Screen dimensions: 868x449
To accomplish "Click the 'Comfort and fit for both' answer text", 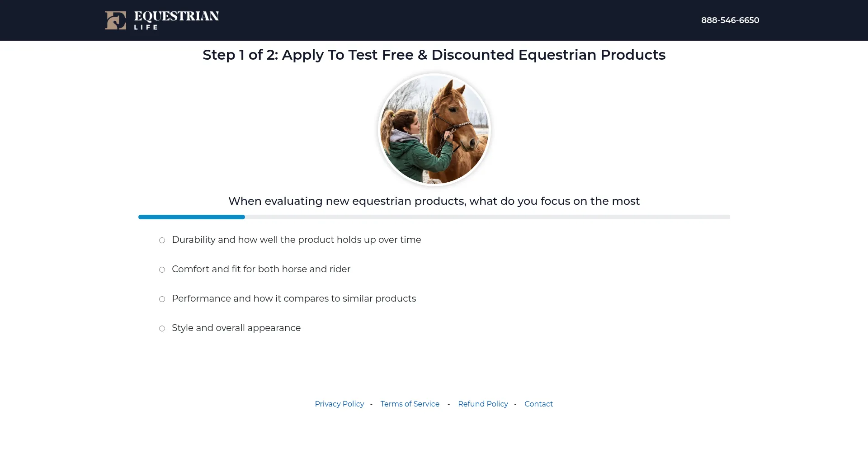I will tap(261, 269).
